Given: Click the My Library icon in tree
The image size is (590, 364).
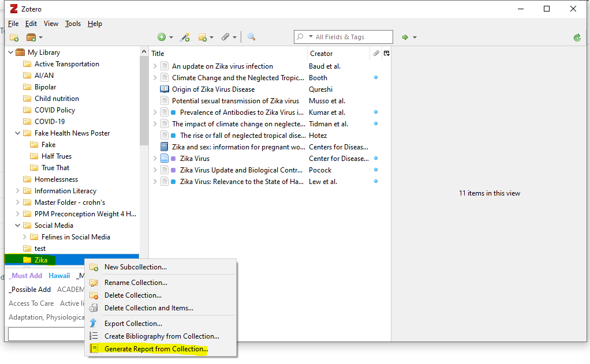Looking at the screenshot, I should pyautogui.click(x=20, y=52).
